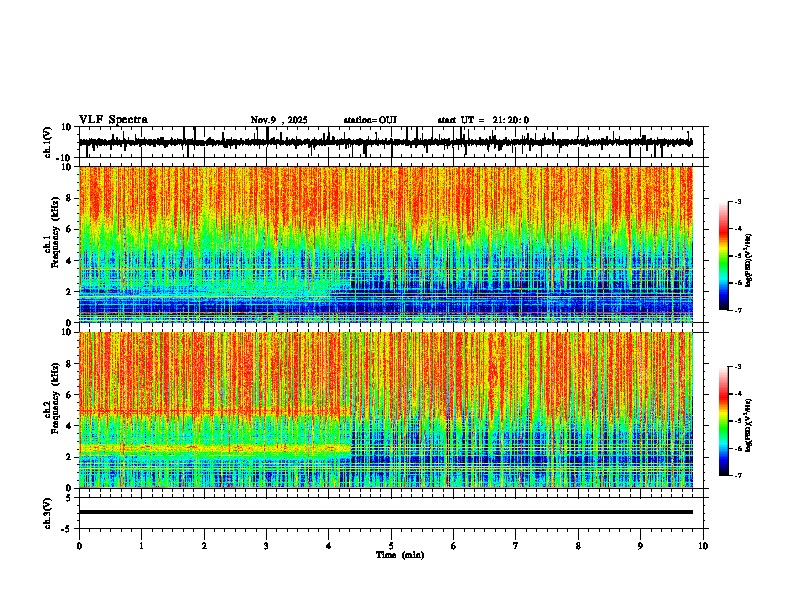The width and height of the screenshot is (792, 612).
Task: Click the "ch.1(V)" waveform axis label
Action: [x=48, y=142]
